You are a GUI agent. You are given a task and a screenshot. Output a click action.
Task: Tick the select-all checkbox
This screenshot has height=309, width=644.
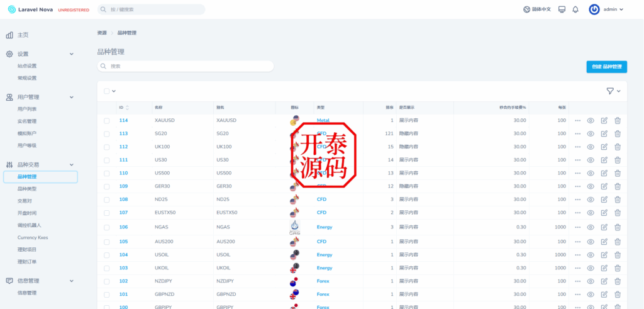(x=107, y=91)
